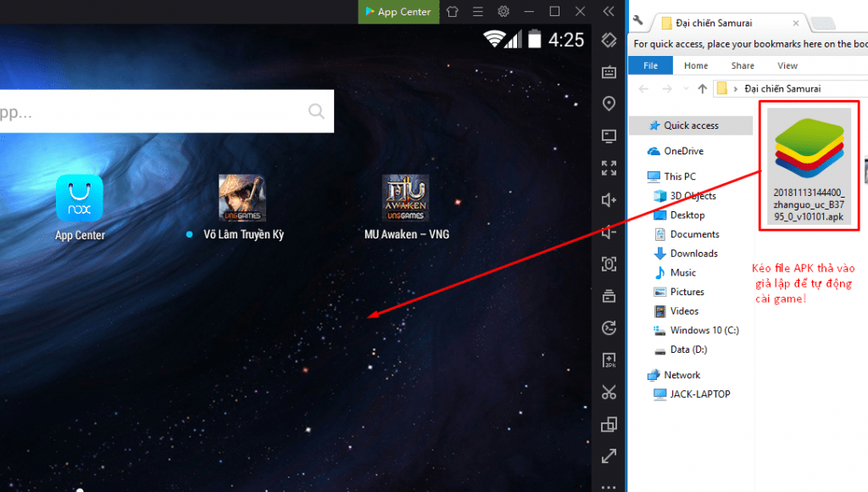The height and width of the screenshot is (492, 868).
Task: Go up one folder level
Action: (702, 89)
